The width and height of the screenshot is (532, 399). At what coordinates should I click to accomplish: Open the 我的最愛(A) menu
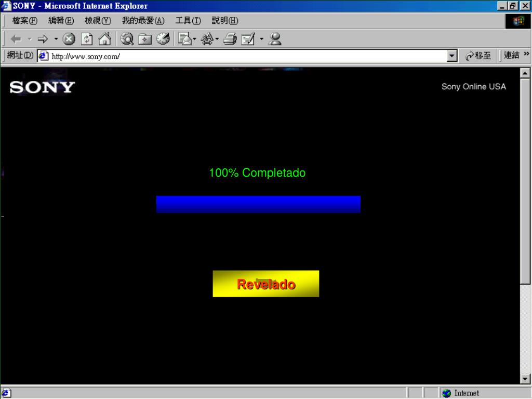pos(143,21)
